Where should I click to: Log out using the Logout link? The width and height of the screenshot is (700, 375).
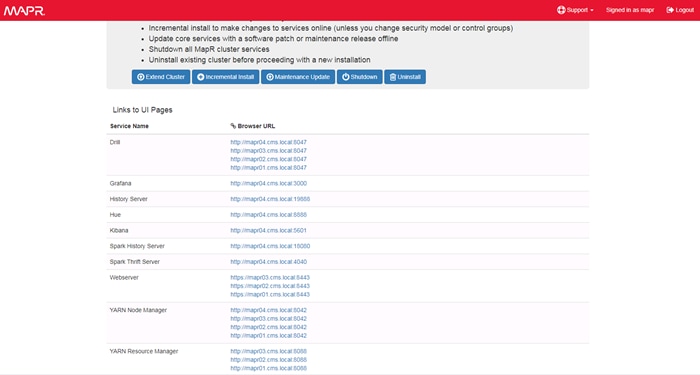click(x=680, y=10)
